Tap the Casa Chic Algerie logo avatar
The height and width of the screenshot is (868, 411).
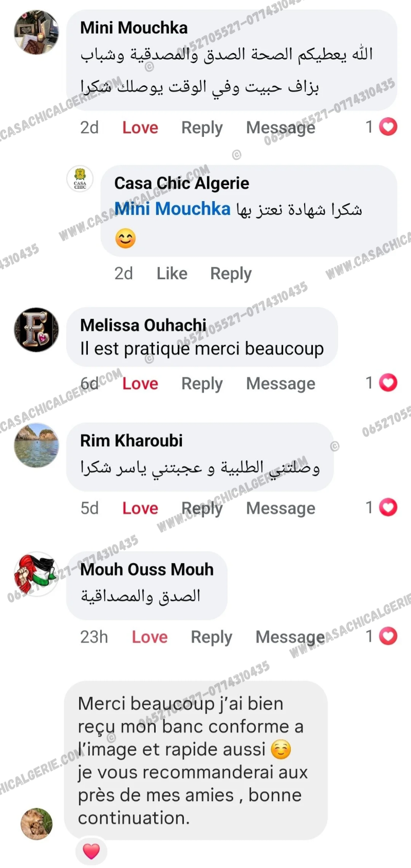tap(80, 179)
